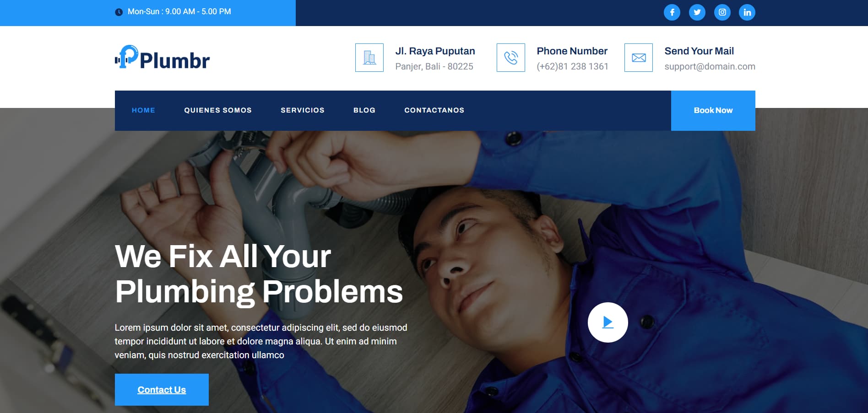Click the building address icon

pos(369,58)
